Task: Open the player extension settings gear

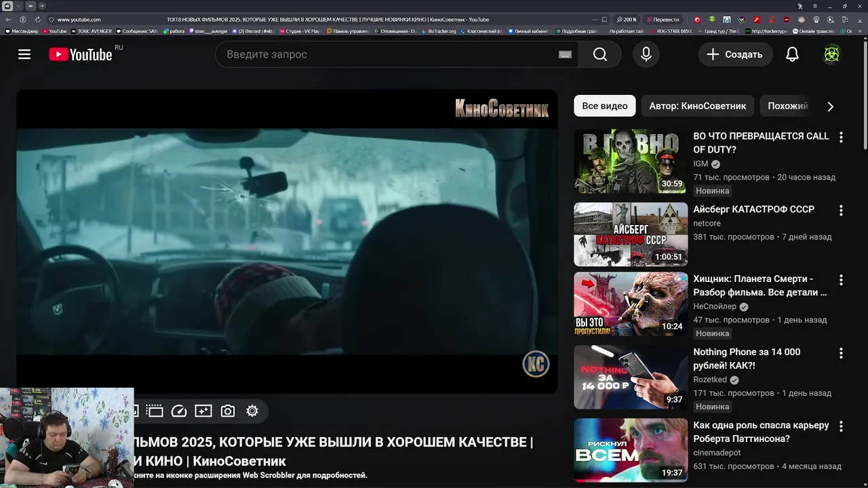Action: tap(252, 411)
